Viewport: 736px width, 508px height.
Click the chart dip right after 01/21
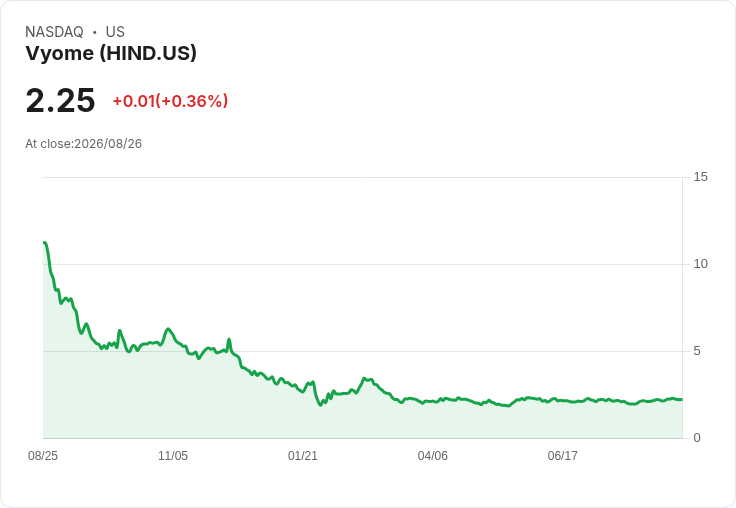coord(321,404)
